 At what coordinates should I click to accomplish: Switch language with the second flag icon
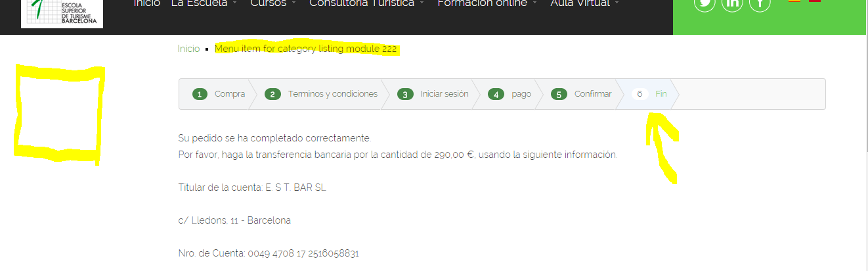pyautogui.click(x=815, y=1)
